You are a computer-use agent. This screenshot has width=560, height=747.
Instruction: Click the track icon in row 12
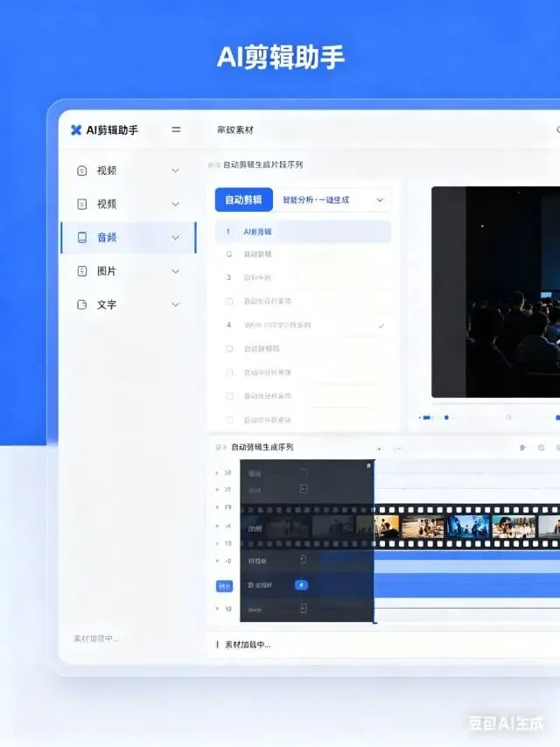coord(304,609)
